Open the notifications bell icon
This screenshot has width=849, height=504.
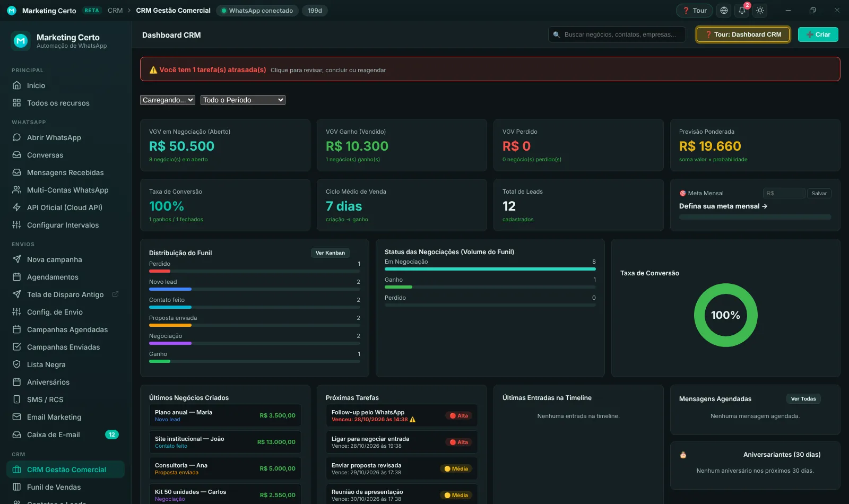(x=742, y=11)
